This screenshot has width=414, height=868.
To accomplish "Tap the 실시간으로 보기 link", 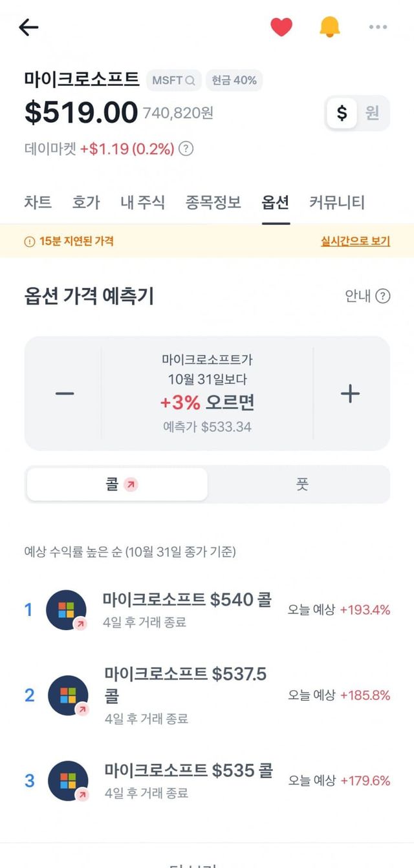I will (355, 241).
